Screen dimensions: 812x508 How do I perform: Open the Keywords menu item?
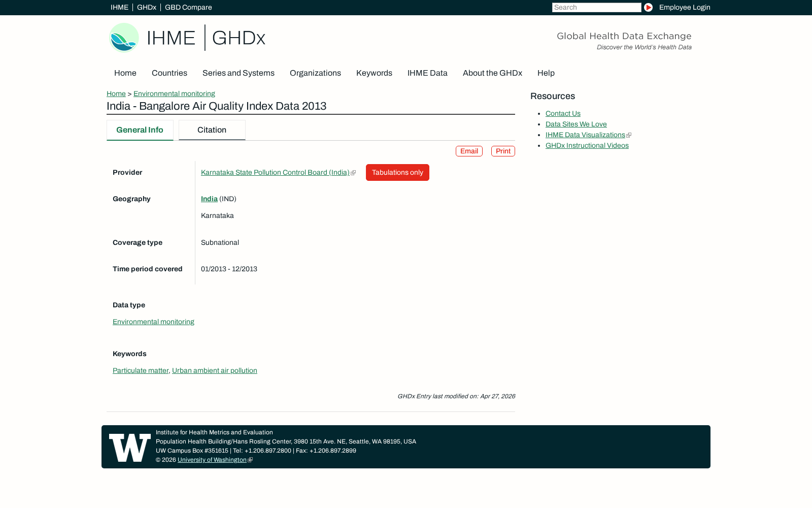point(374,73)
